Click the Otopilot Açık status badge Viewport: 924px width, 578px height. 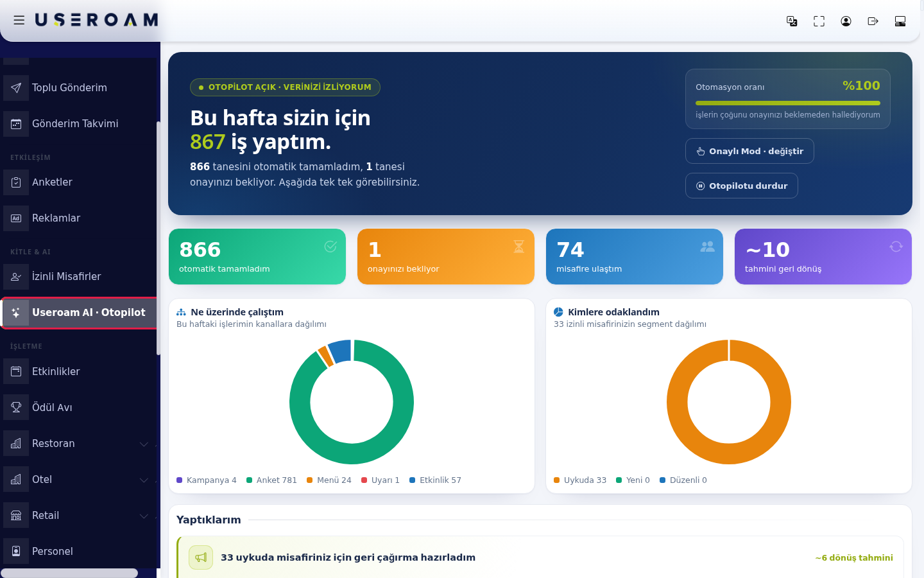(x=285, y=87)
